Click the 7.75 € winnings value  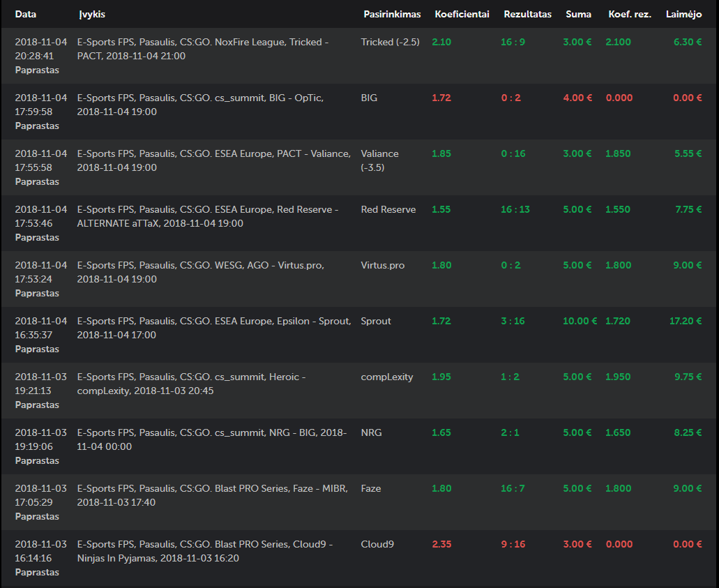pyautogui.click(x=688, y=209)
